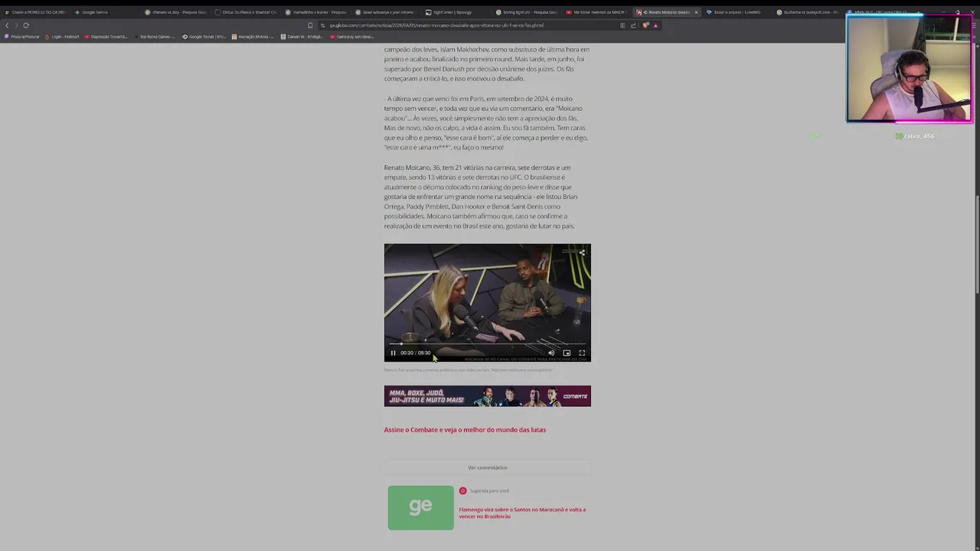This screenshot has width=980, height=551.
Task: Open the 'Darwin IA' bookmark
Action: point(302,37)
